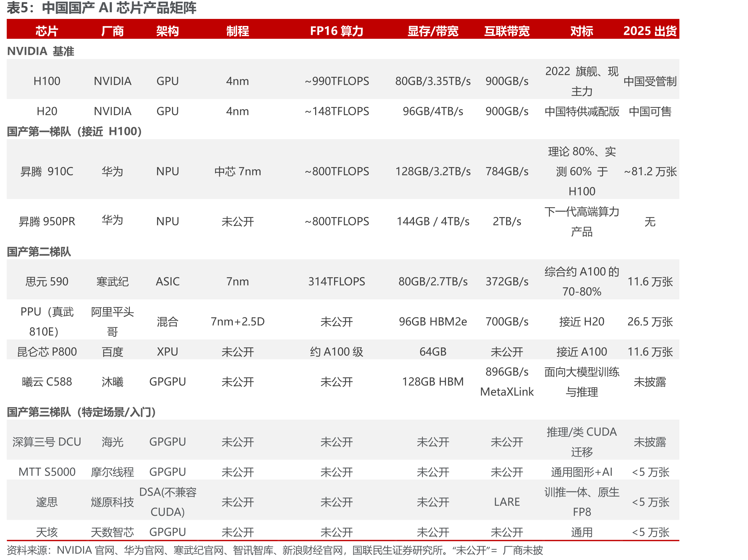This screenshot has width=748, height=560.
Task: Click the 784GB/s interconnect cell
Action: coord(507,171)
